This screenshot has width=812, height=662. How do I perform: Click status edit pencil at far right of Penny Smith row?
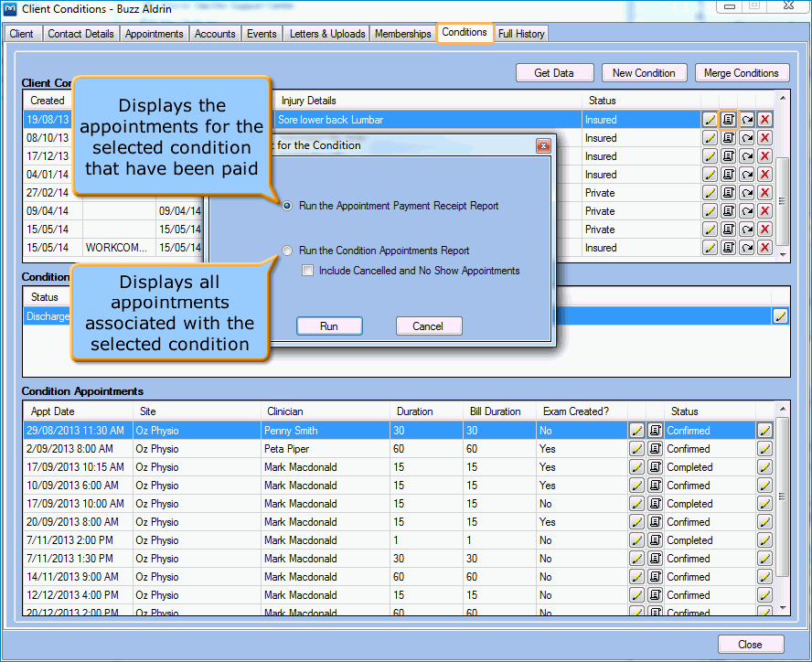pyautogui.click(x=765, y=431)
